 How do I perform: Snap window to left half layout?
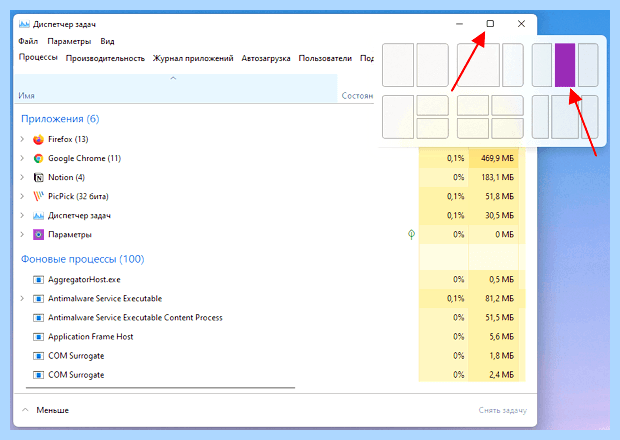pyautogui.click(x=398, y=65)
